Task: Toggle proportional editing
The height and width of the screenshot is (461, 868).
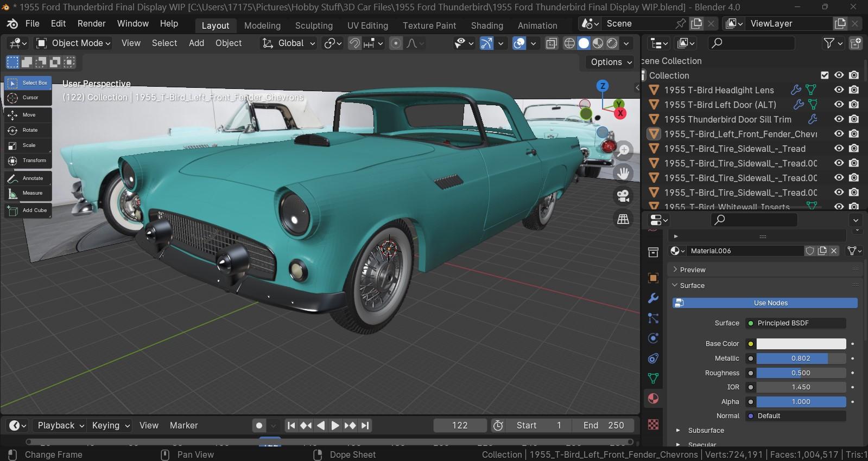Action: (x=396, y=43)
